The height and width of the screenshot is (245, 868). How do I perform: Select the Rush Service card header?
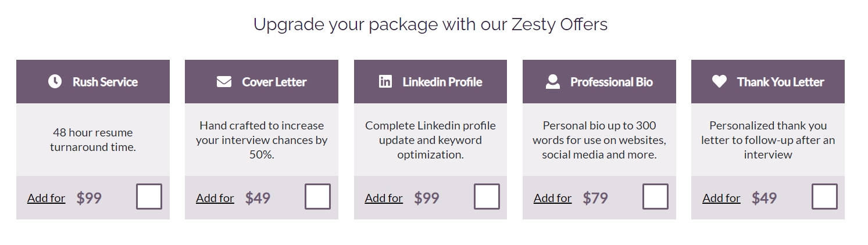point(93,81)
